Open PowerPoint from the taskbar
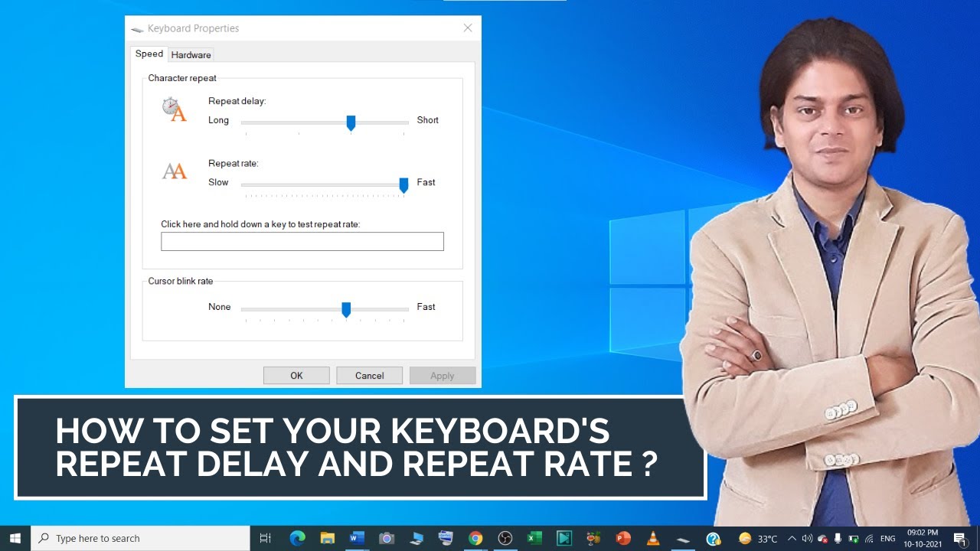The image size is (980, 551). [x=623, y=538]
